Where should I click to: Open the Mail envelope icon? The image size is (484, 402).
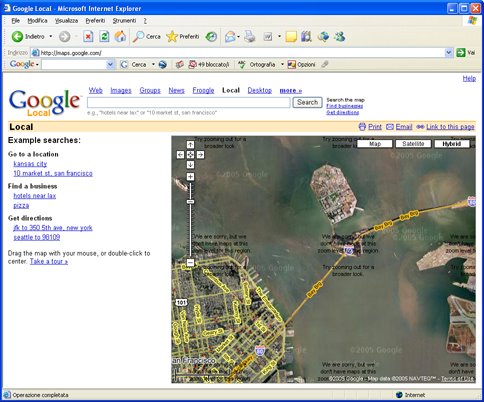coord(230,36)
